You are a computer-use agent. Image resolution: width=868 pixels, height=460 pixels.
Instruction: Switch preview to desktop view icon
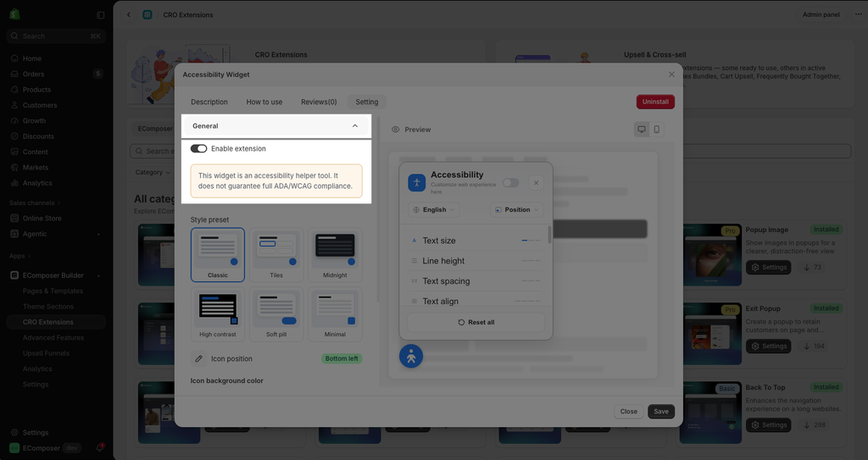[x=642, y=130]
